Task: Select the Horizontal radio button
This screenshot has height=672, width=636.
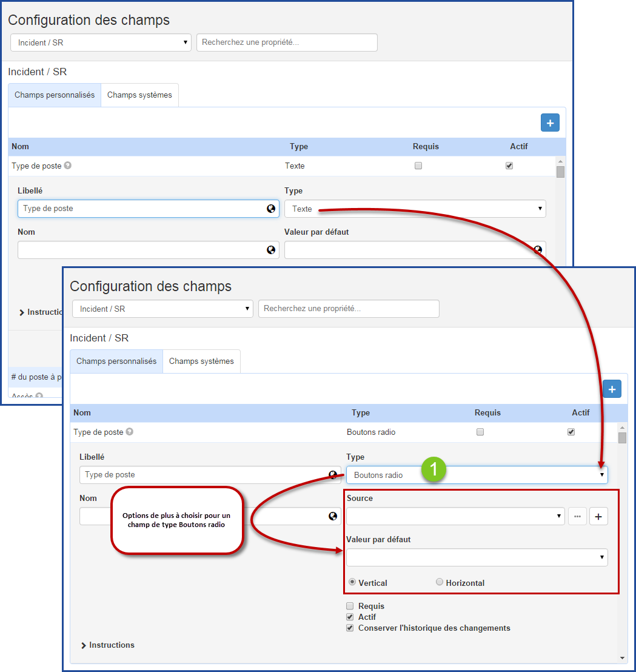Action: pyautogui.click(x=440, y=582)
